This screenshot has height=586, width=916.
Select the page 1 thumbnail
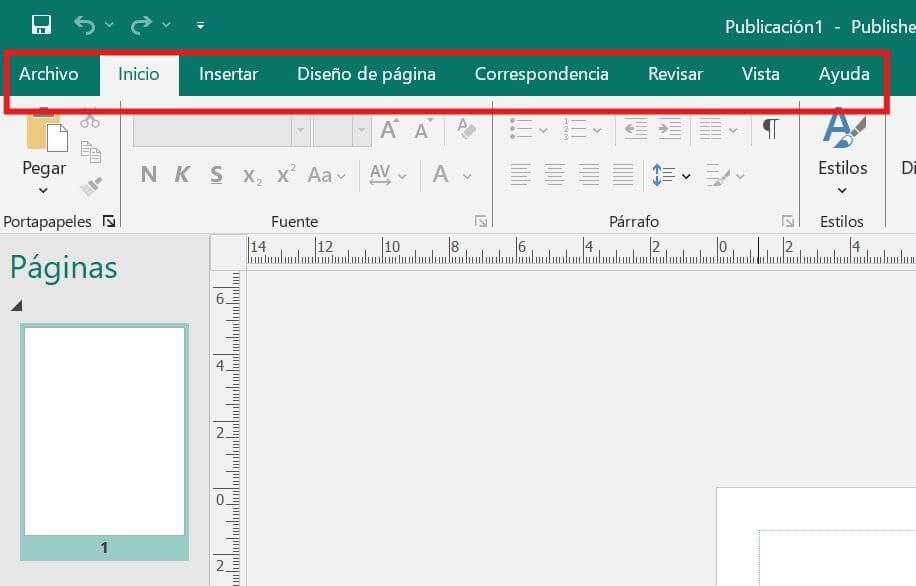105,442
